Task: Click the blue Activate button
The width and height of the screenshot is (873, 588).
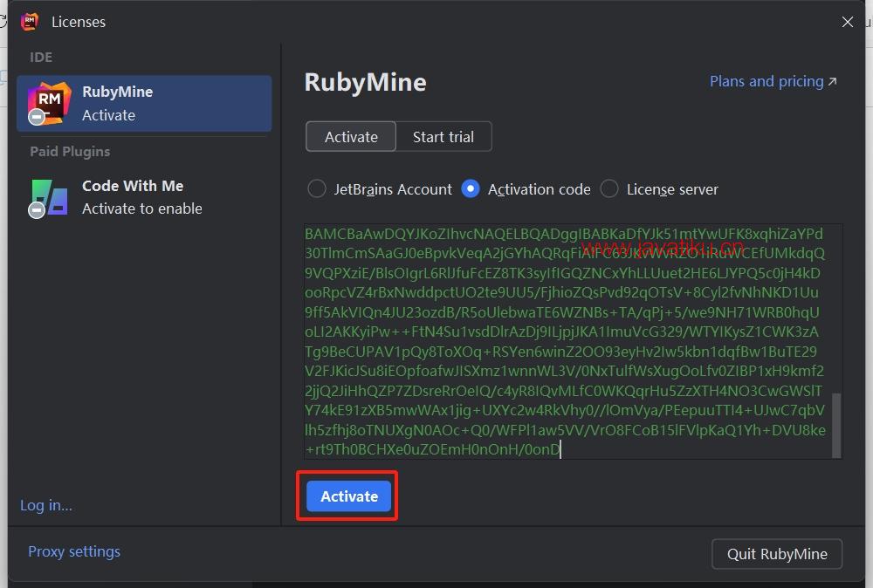Action: pos(349,496)
